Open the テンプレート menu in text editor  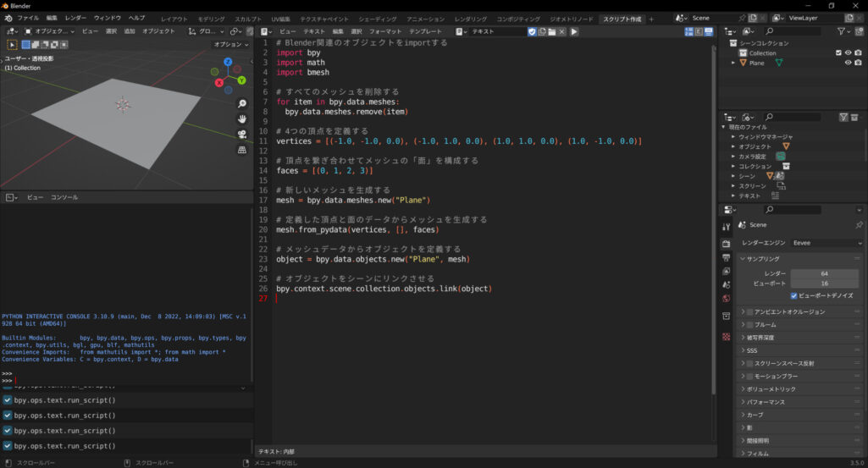(x=425, y=31)
